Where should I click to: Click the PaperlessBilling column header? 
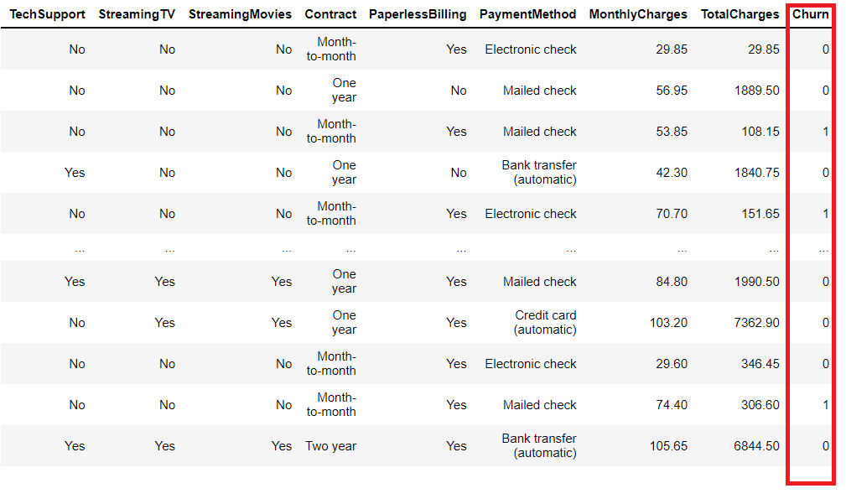point(418,14)
